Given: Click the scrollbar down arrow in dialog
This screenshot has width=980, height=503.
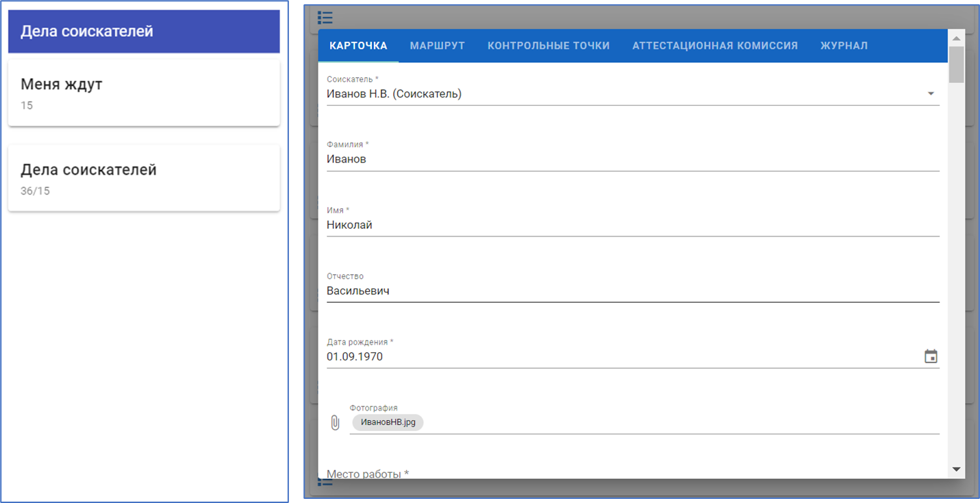Looking at the screenshot, I should tap(957, 469).
